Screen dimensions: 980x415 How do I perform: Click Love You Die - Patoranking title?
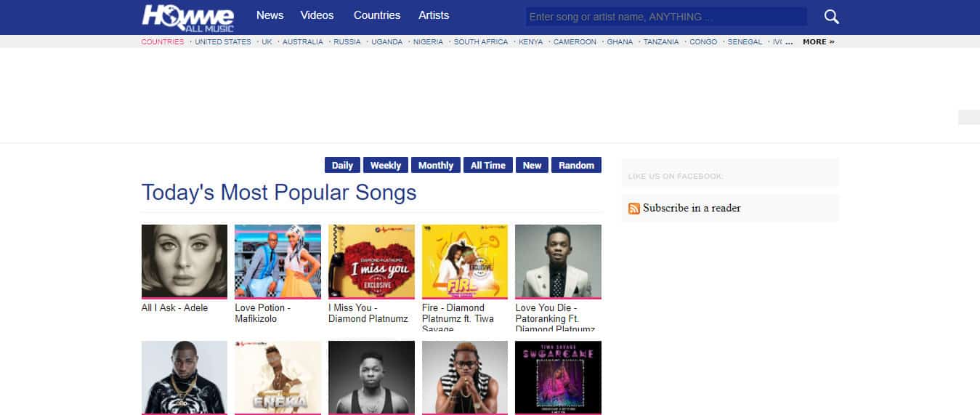click(555, 317)
